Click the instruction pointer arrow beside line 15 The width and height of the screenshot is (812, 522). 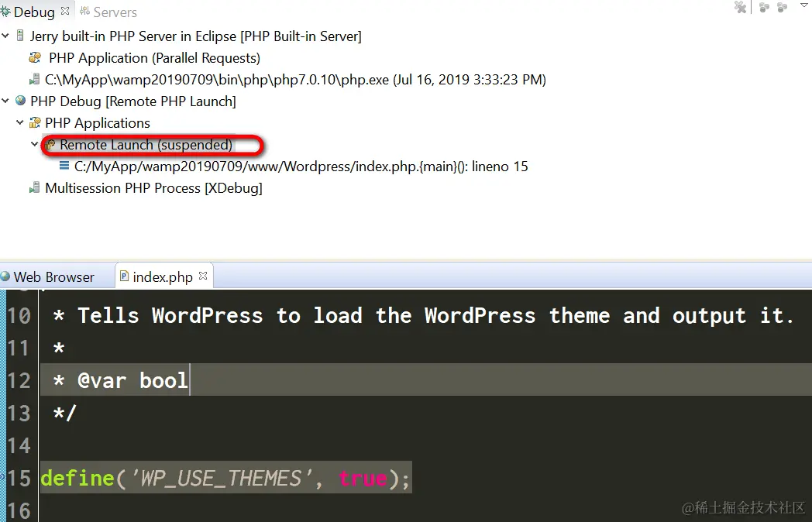pos(2,477)
